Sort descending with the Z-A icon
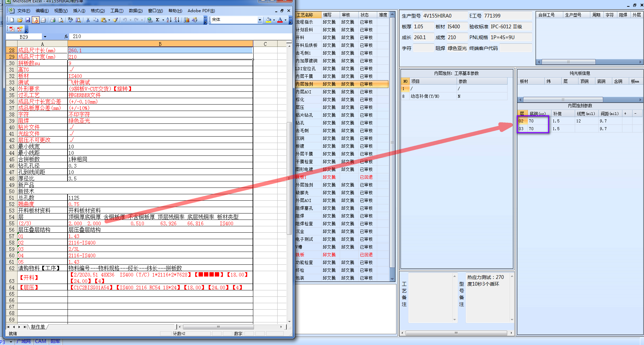This screenshot has height=345, width=644. coord(177,20)
